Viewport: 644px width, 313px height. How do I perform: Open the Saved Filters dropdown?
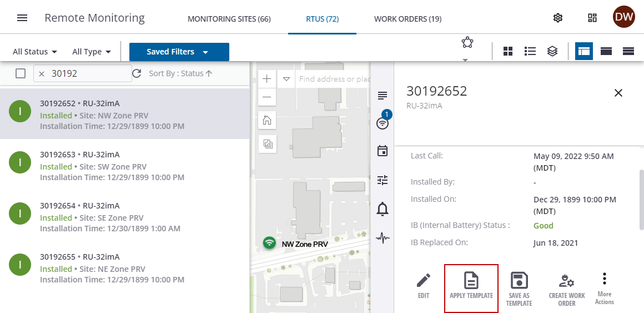tap(179, 52)
